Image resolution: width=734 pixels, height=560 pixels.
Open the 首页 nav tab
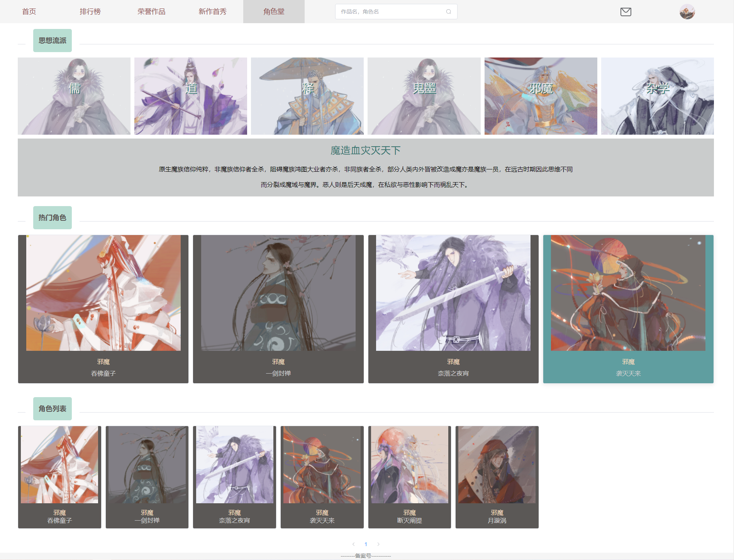29,12
